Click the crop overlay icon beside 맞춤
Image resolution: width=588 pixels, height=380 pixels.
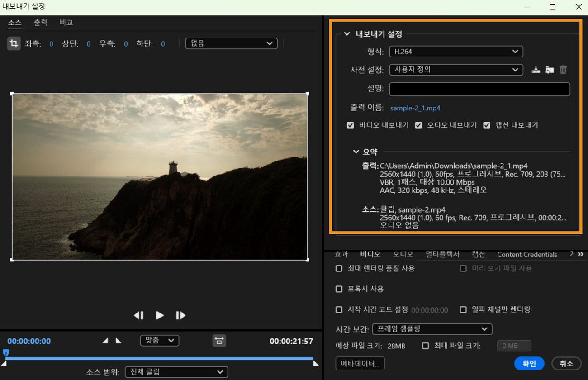click(219, 340)
